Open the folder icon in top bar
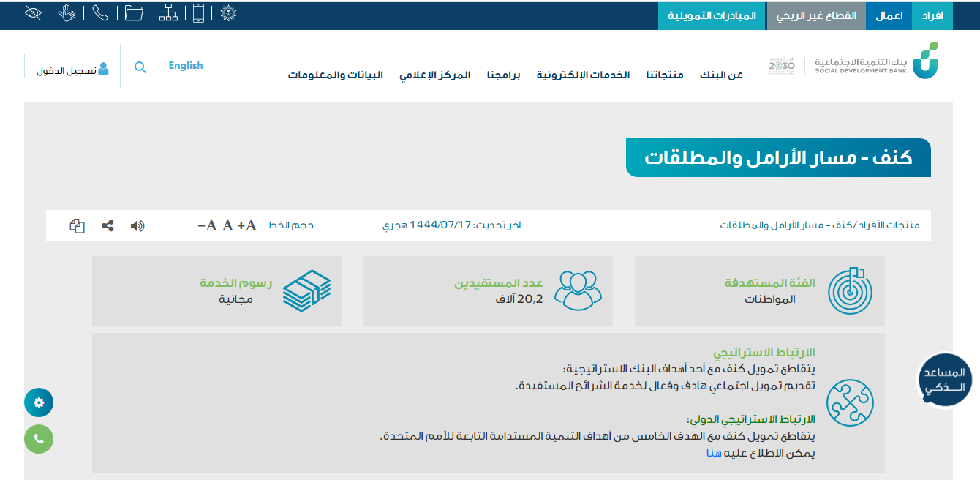Image resolution: width=980 pixels, height=480 pixels. (133, 13)
